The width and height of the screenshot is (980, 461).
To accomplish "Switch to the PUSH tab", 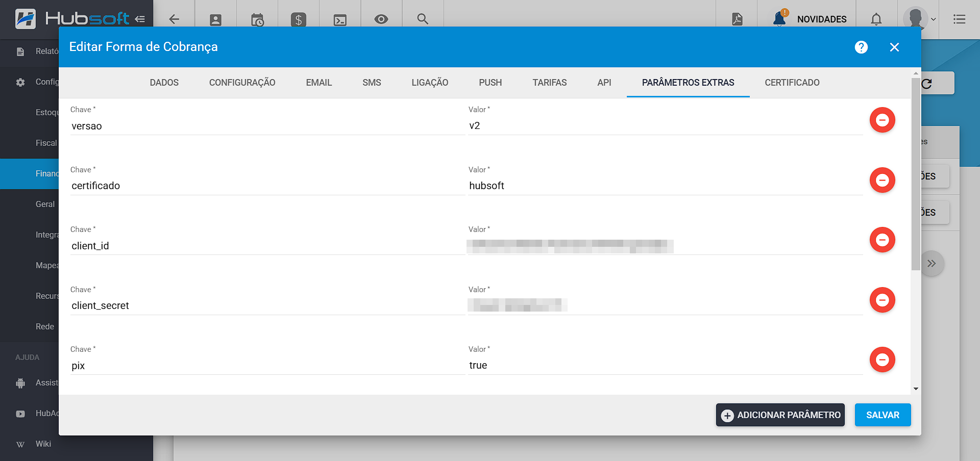I will point(491,83).
